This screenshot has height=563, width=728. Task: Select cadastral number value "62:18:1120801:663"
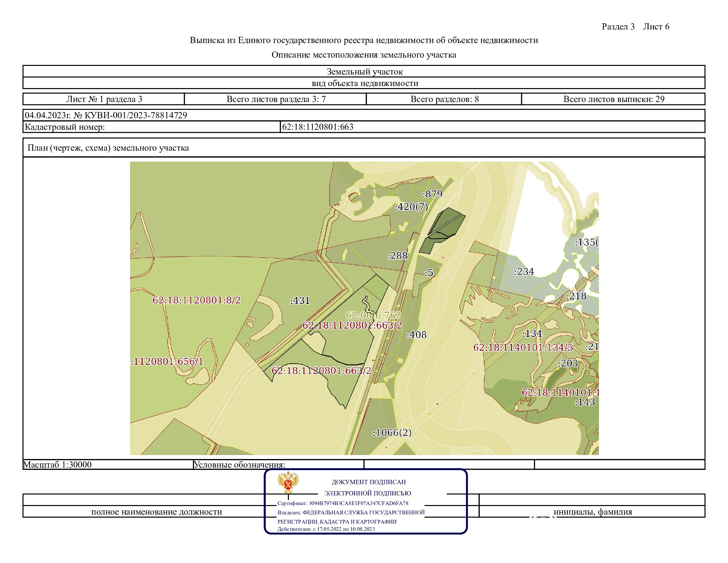[x=318, y=127]
